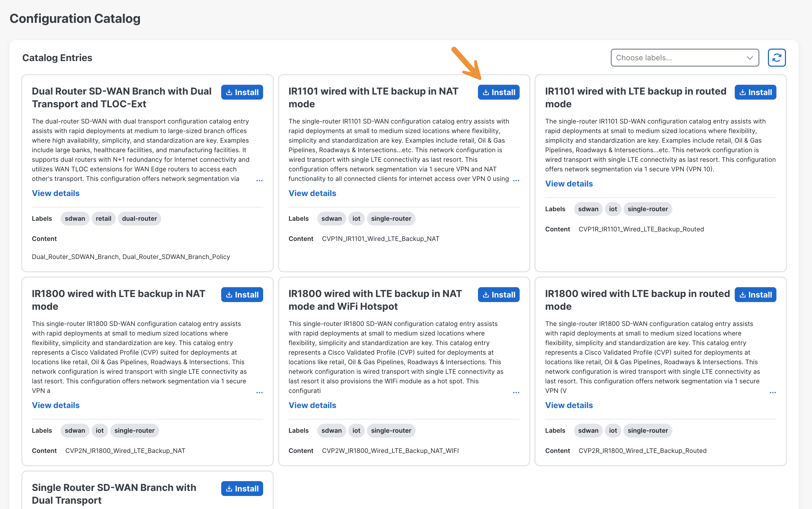The height and width of the screenshot is (509, 812).
Task: Expand truncated description of Dual Router entry
Action: pos(259,180)
